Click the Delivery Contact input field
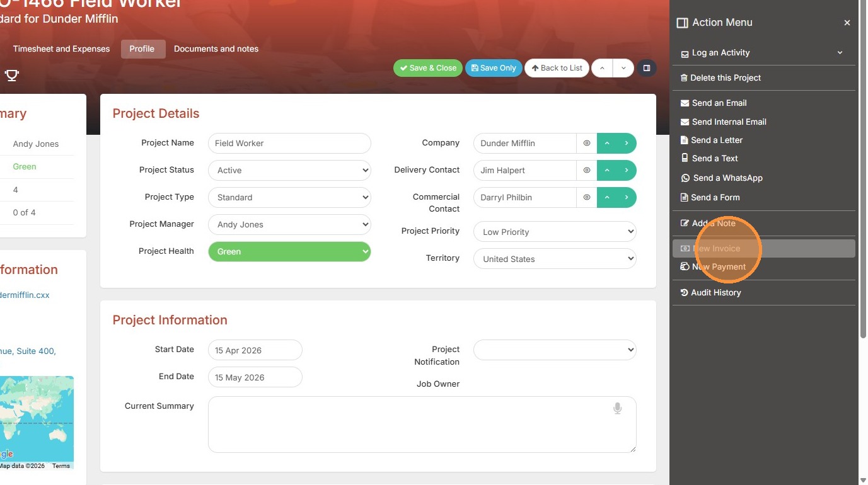Image resolution: width=868 pixels, height=485 pixels. [525, 170]
